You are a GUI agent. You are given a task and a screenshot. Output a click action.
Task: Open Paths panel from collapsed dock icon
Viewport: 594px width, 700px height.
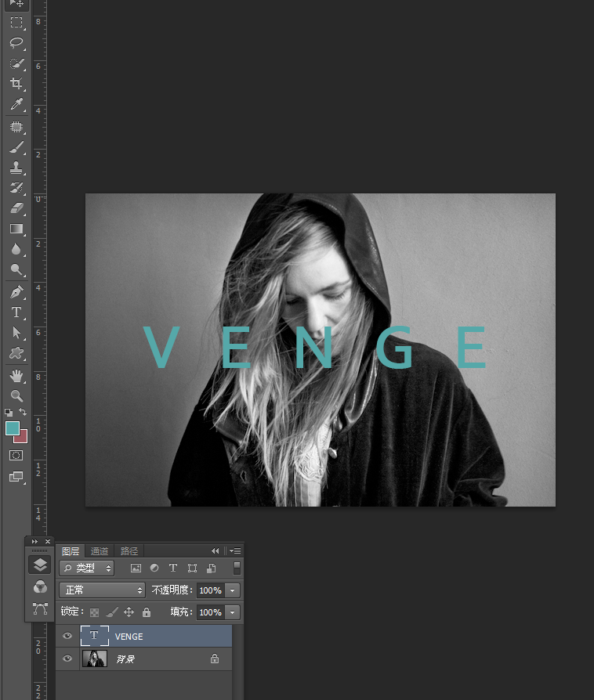(40, 608)
